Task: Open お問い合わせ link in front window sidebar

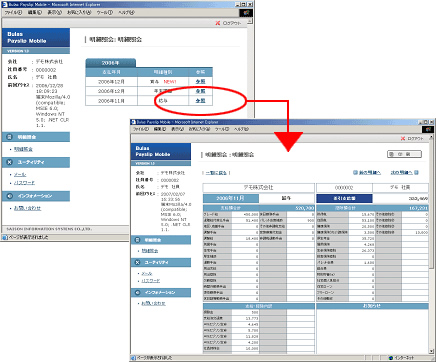Action: pos(153,303)
